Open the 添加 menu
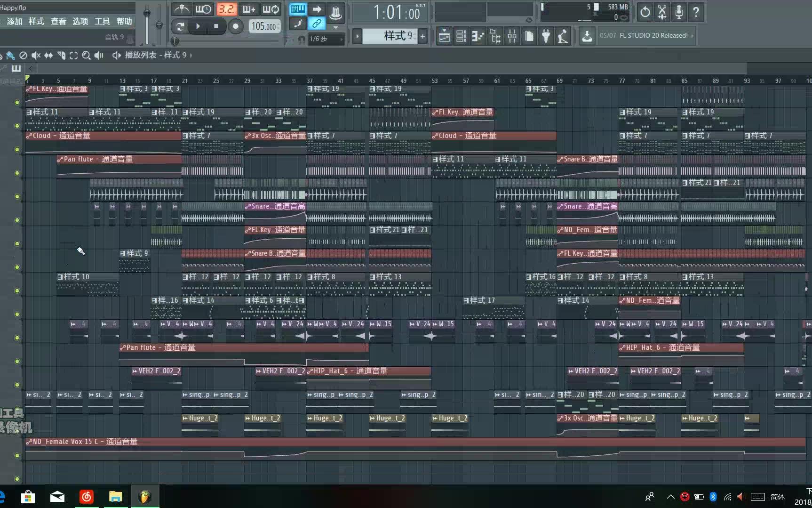812x508 pixels. 15,21
